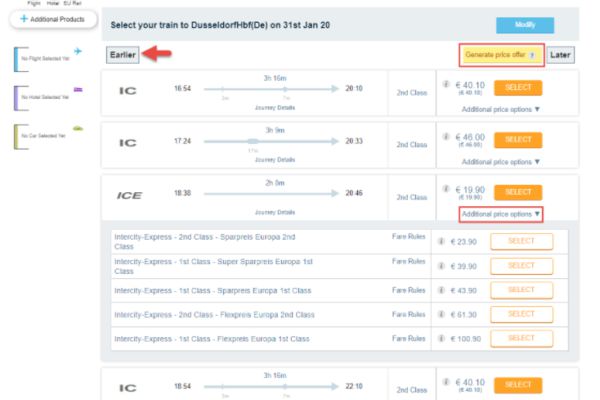Click info icon beside €23.90 fare
Screen dimensions: 600x400
pos(442,241)
